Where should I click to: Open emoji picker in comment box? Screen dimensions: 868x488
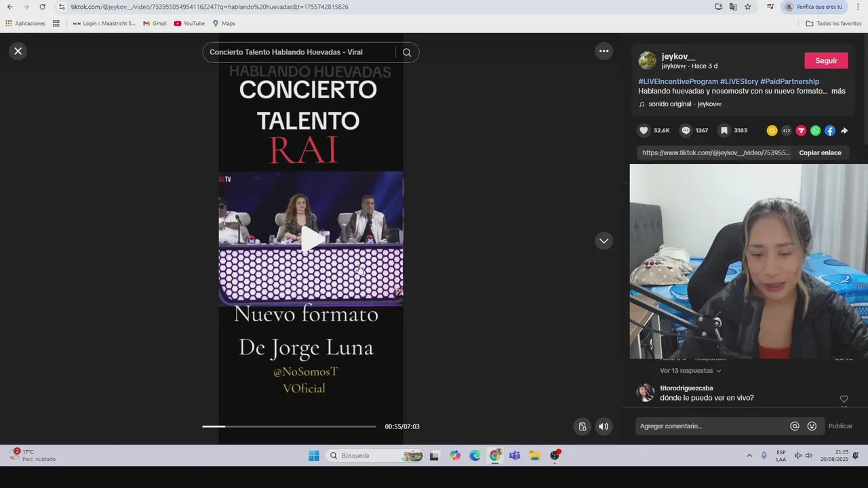tap(812, 426)
